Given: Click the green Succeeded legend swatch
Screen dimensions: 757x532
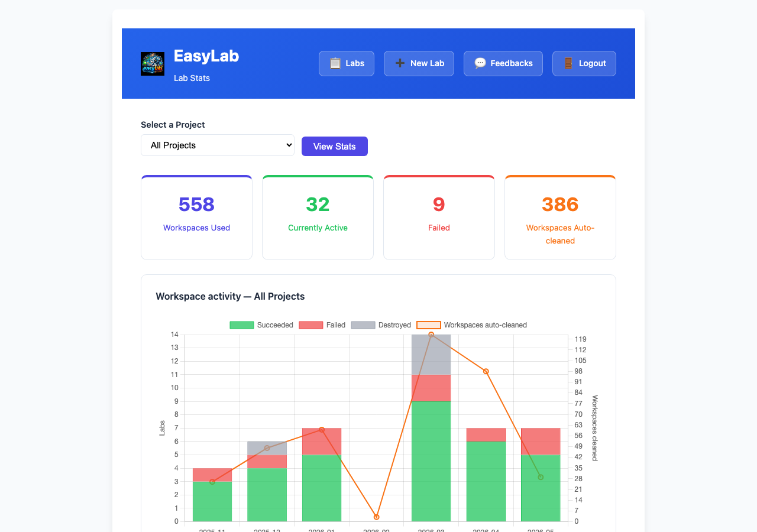Looking at the screenshot, I should pos(242,325).
